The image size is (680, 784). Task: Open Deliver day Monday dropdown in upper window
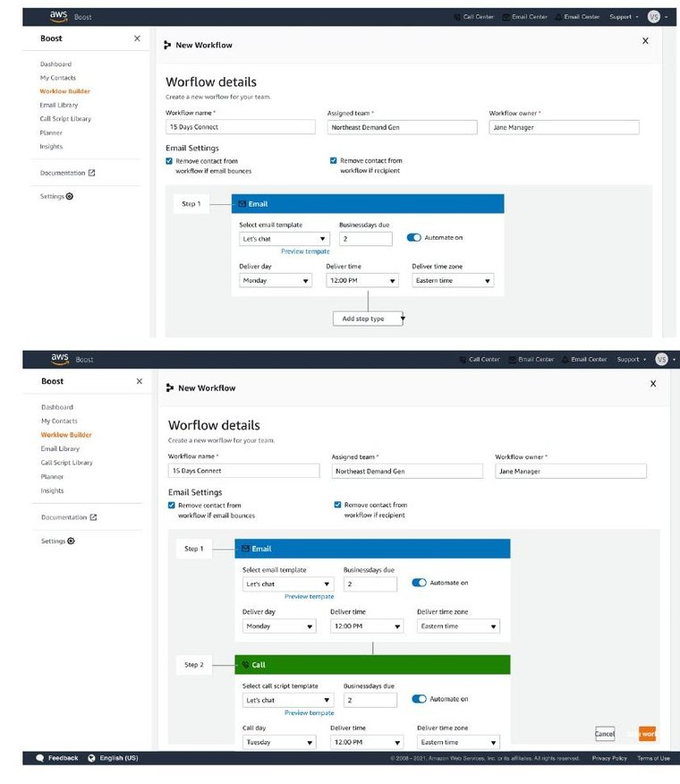(276, 280)
